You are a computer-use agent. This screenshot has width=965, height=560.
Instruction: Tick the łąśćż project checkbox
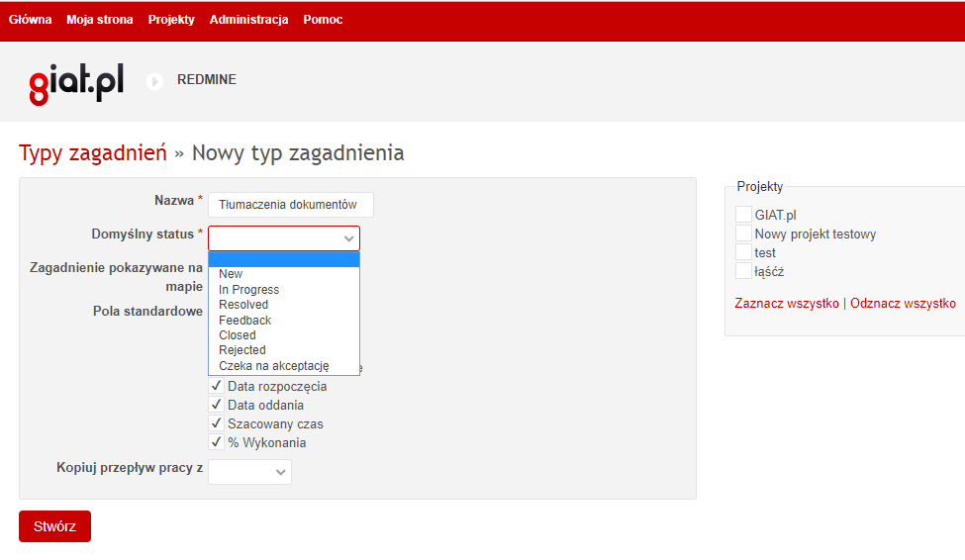click(x=743, y=271)
